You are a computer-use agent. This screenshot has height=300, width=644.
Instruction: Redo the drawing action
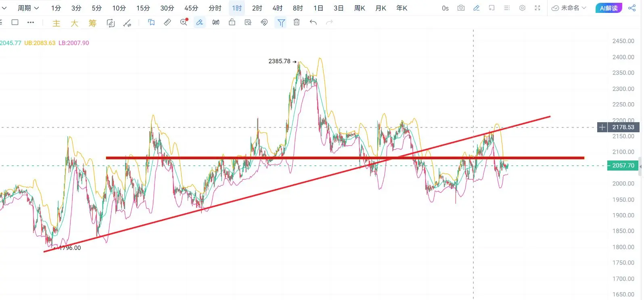329,23
